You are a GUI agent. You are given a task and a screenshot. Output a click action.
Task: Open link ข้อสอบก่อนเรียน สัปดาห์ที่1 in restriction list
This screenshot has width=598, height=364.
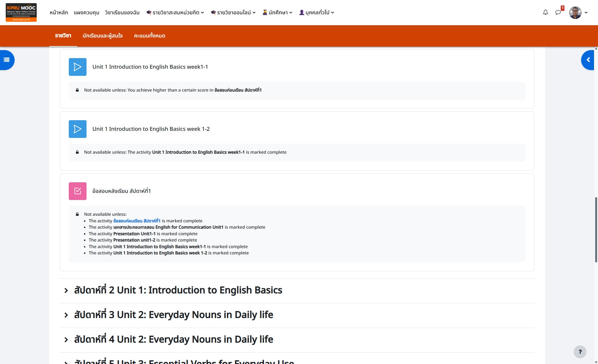pyautogui.click(x=137, y=221)
